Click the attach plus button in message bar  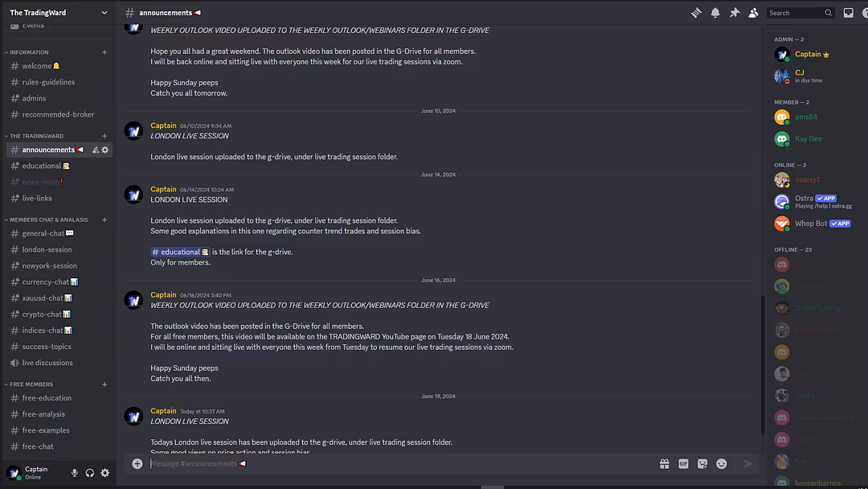(137, 463)
